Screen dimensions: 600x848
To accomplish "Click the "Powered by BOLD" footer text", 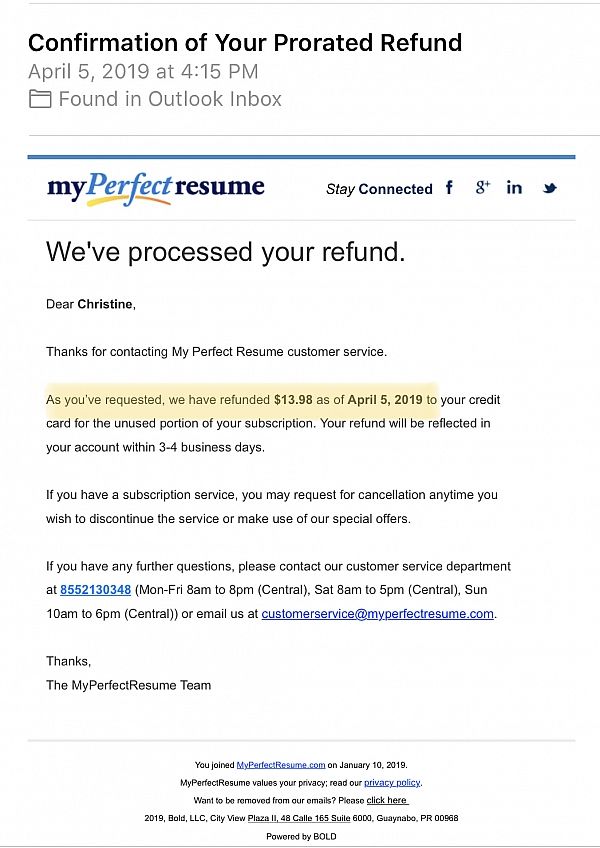I will (x=301, y=836).
